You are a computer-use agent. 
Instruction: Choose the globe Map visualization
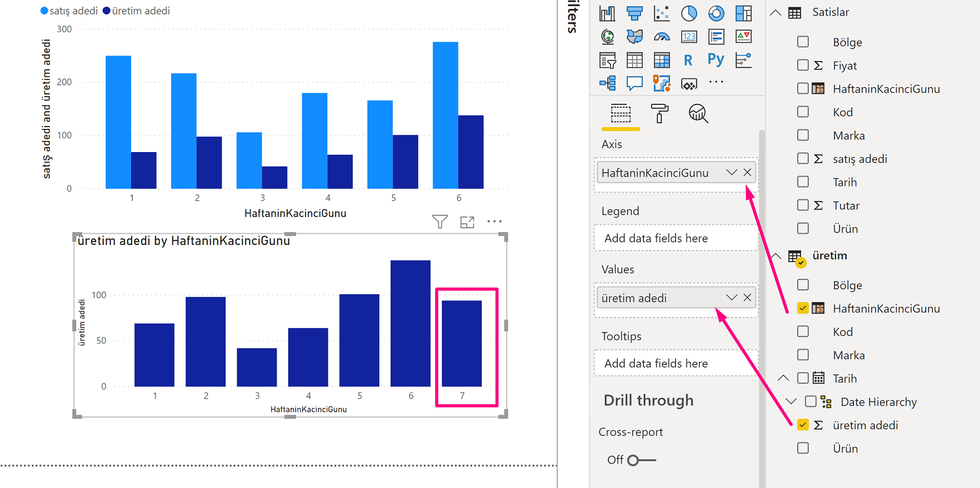[607, 37]
